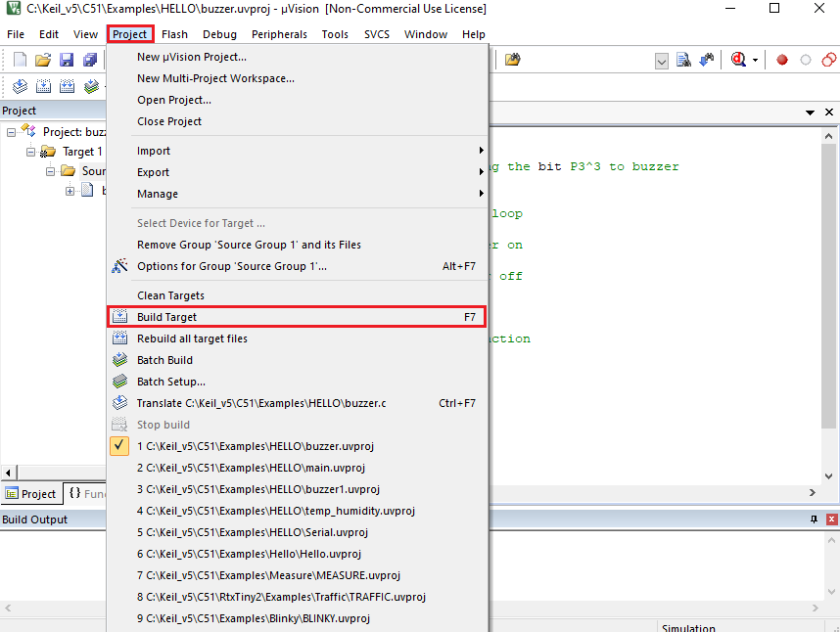Open Options for Group 'Source Group 1'

tap(298, 266)
